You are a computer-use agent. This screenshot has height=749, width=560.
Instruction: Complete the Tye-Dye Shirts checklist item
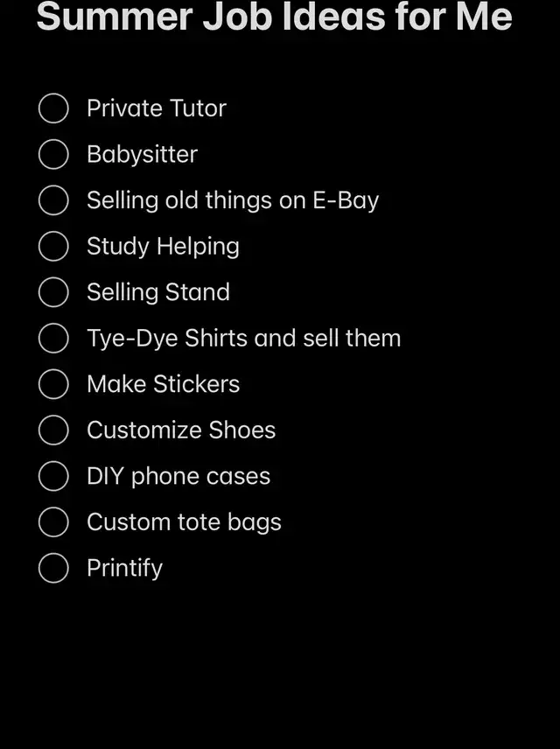[x=53, y=339]
